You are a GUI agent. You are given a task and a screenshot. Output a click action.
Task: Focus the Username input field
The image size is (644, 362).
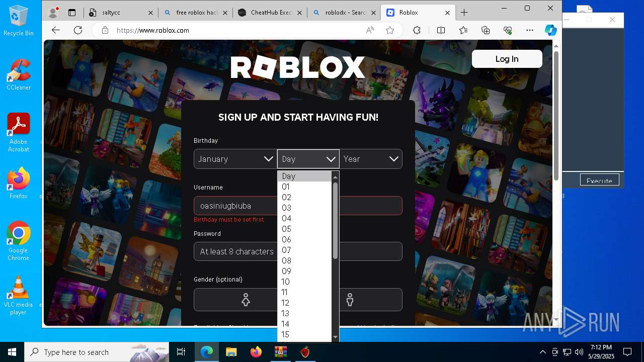coord(298,206)
